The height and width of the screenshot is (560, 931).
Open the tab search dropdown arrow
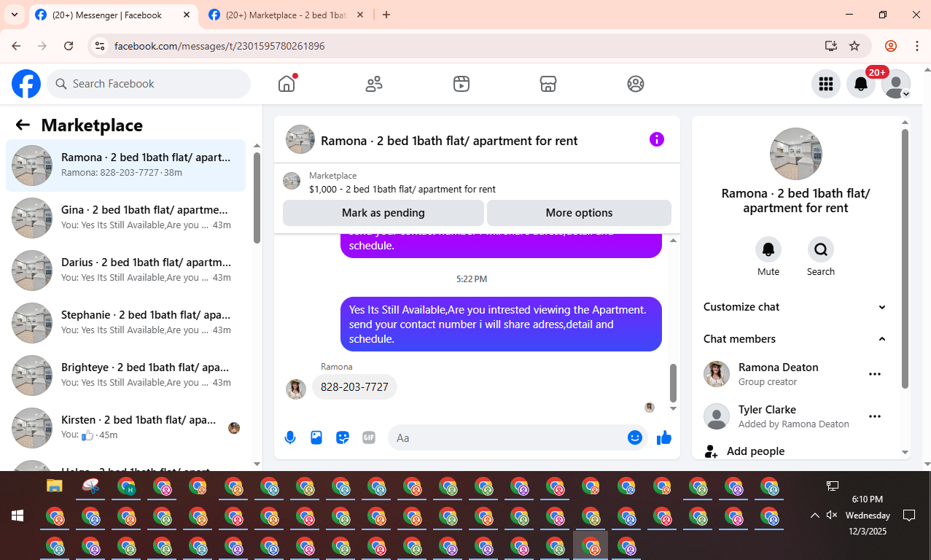(x=14, y=15)
